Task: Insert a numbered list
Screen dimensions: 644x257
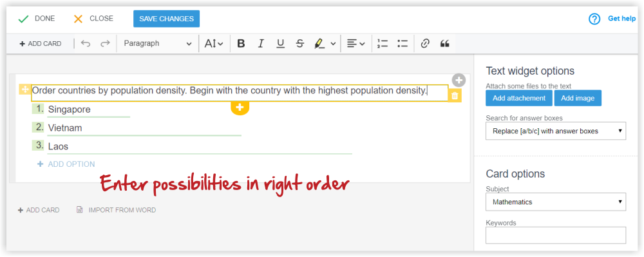Action: click(383, 44)
